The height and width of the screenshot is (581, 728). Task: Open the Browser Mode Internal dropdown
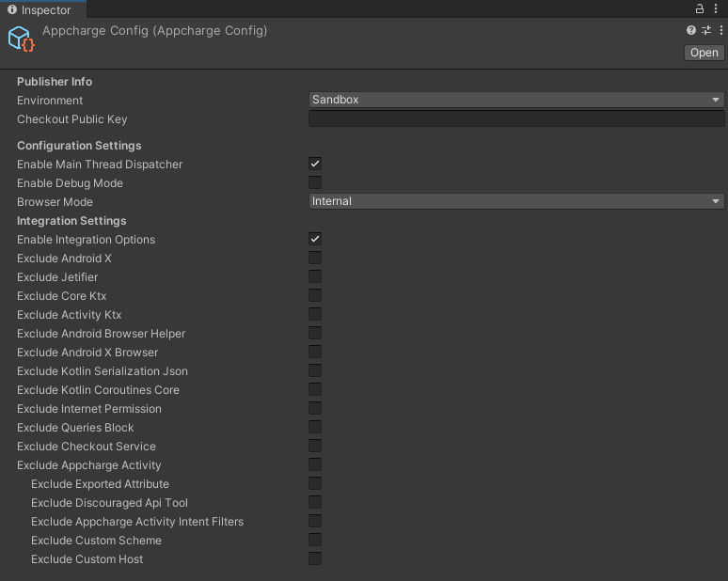[515, 201]
